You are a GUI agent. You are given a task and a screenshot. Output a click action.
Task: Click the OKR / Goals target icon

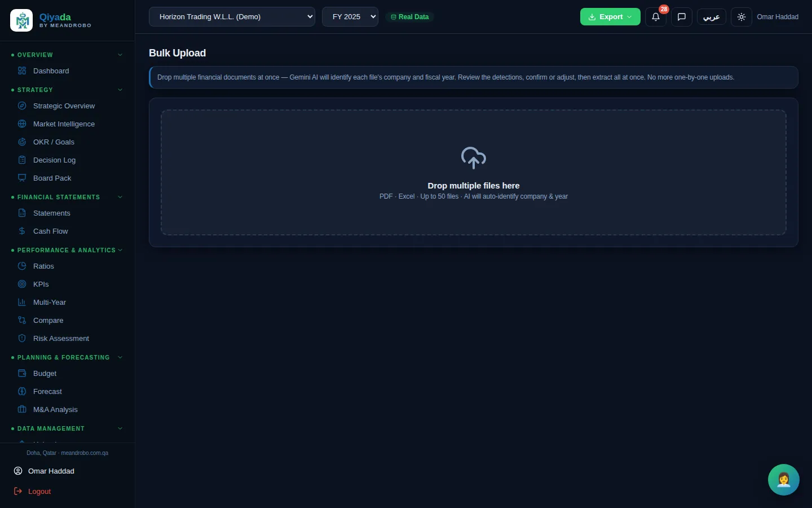(22, 142)
